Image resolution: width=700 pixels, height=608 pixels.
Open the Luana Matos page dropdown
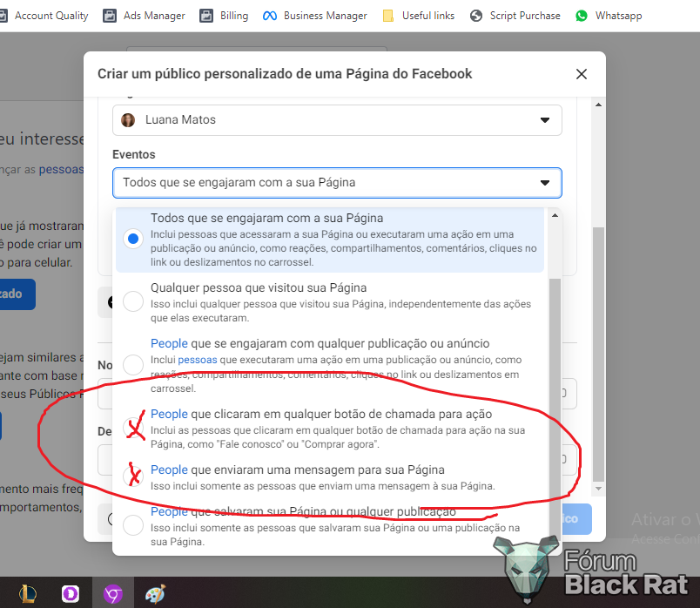click(337, 120)
